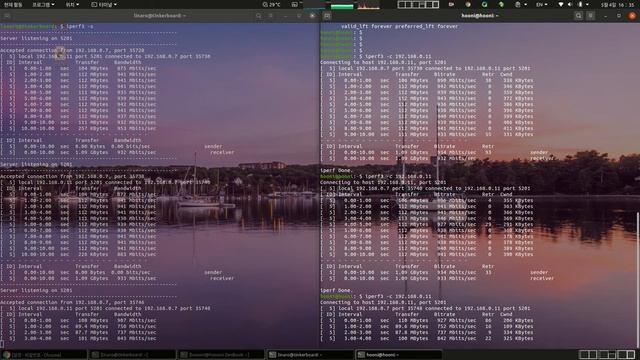Open the 위치 places menu
The height and width of the screenshot is (360, 640).
click(x=72, y=4)
